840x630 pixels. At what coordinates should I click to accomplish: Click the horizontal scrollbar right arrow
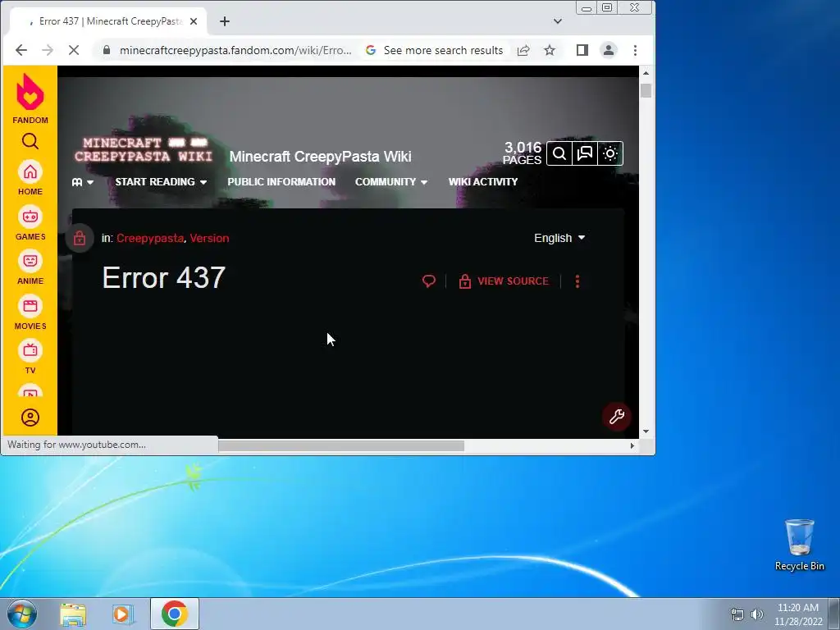632,445
